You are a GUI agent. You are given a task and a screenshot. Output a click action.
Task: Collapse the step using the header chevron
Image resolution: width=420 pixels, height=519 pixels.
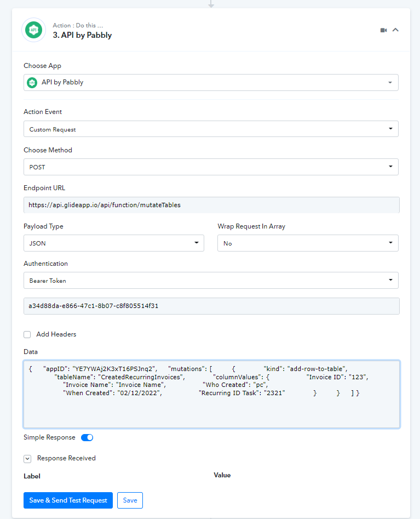point(395,30)
